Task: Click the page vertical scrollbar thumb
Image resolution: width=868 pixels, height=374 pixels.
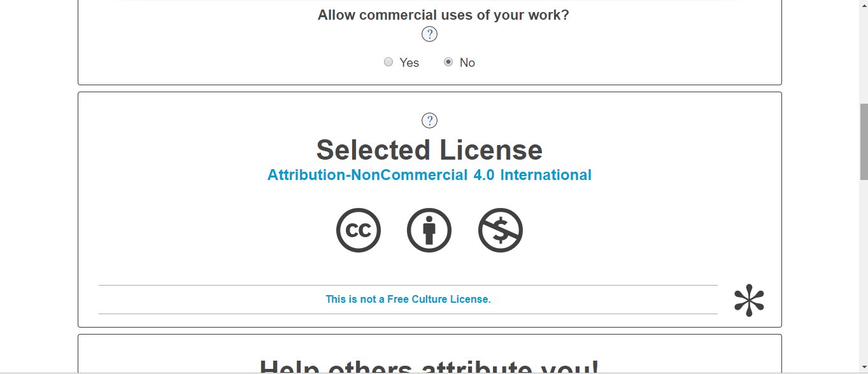Action: pos(863,142)
